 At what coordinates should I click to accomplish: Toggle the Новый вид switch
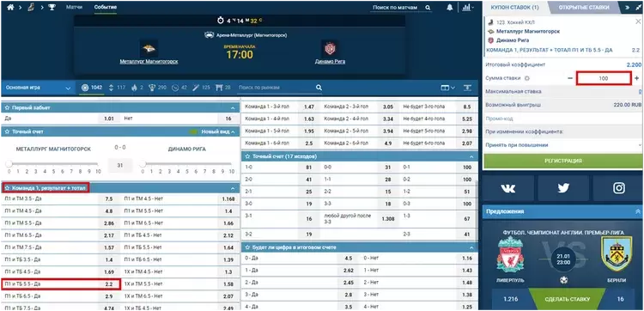point(193,132)
